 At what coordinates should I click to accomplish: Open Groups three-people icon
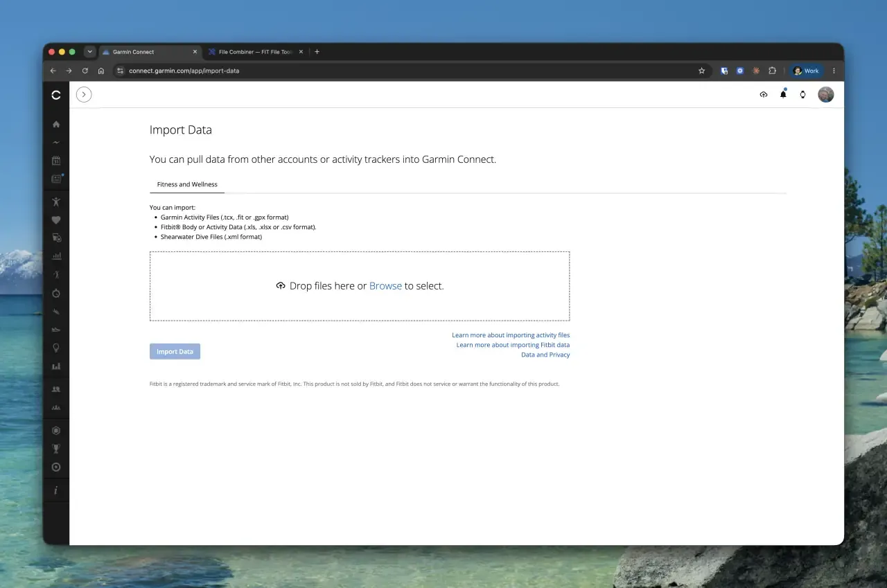[x=56, y=407]
